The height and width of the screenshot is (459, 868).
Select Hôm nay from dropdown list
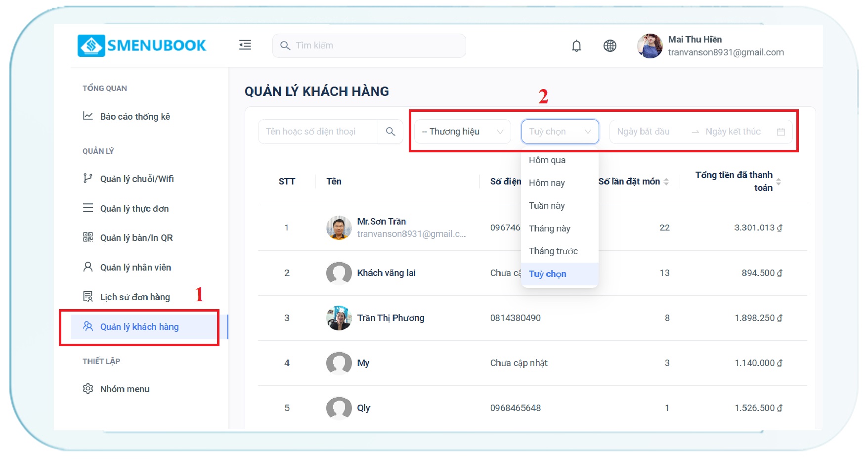coord(547,183)
